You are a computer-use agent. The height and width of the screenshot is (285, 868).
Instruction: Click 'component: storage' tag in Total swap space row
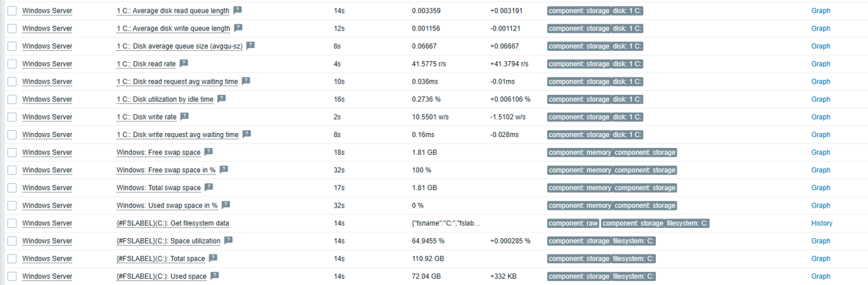click(x=645, y=187)
